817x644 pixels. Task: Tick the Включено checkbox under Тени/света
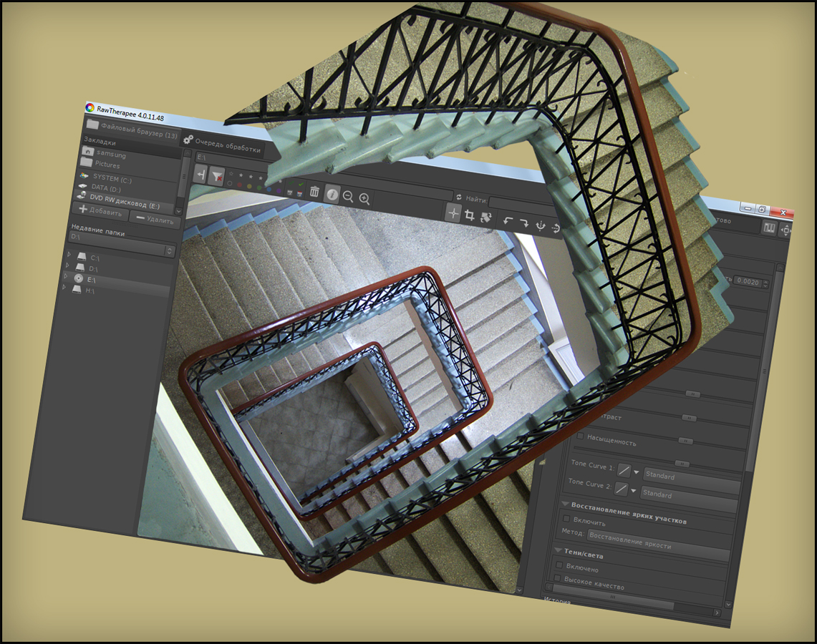point(559,565)
